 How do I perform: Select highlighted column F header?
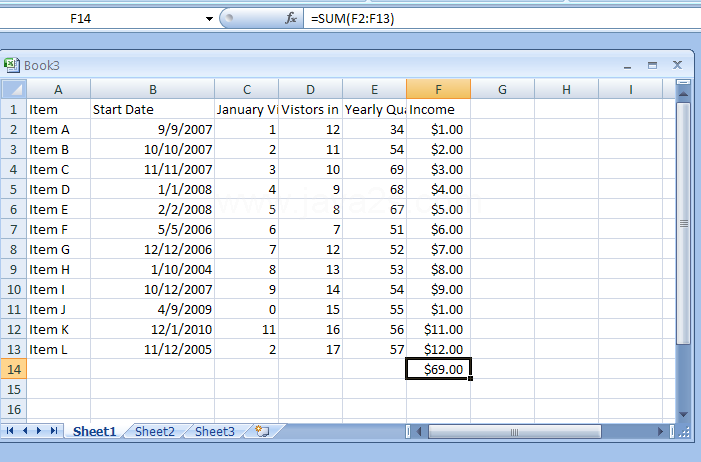[439, 89]
